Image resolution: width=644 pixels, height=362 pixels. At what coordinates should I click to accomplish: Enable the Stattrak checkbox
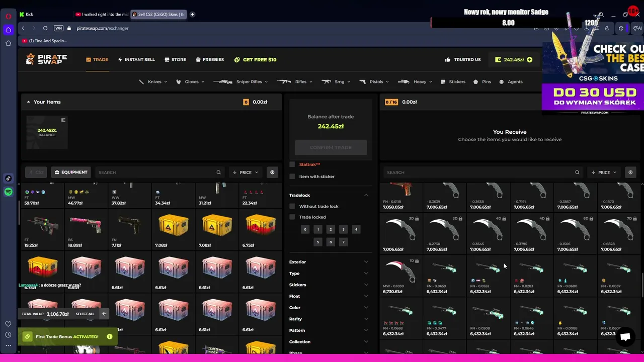pos(292,164)
